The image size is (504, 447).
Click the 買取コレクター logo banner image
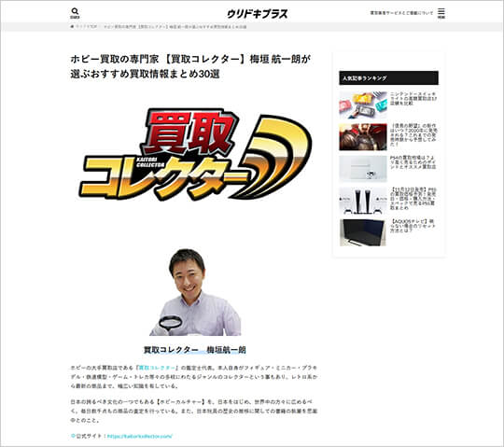click(195, 154)
